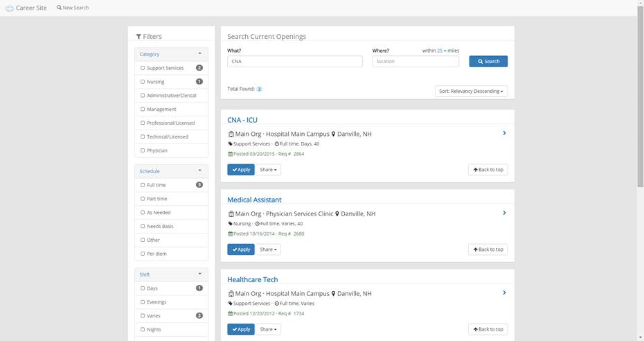Enable the Nursing category checkbox
Image resolution: width=644 pixels, height=341 pixels.
[x=143, y=82]
